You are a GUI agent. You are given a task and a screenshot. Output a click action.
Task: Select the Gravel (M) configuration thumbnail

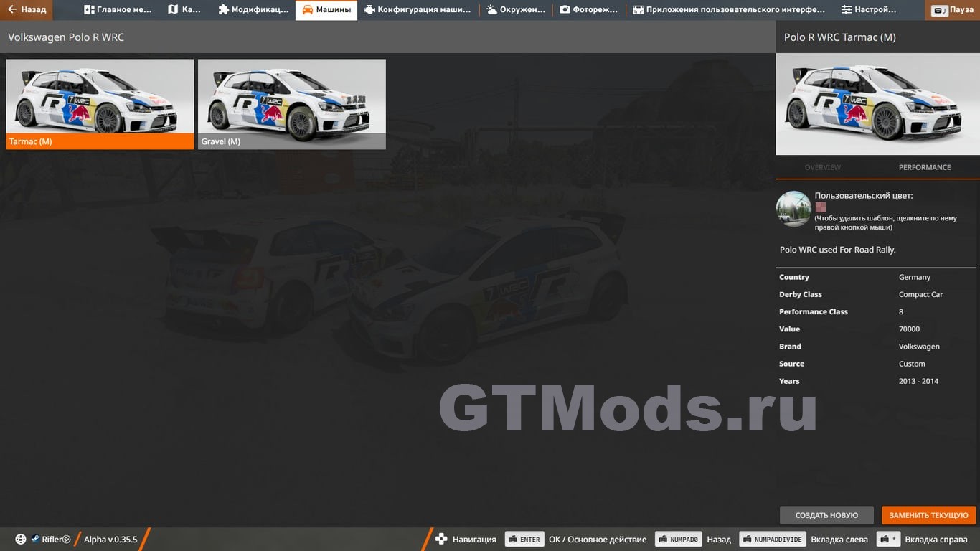tap(292, 104)
